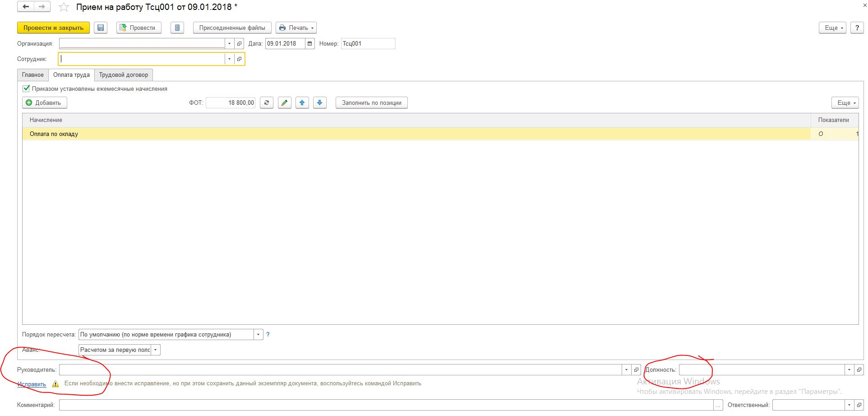Expand Порядок пересчета dropdown
This screenshot has width=868, height=416.
point(258,334)
